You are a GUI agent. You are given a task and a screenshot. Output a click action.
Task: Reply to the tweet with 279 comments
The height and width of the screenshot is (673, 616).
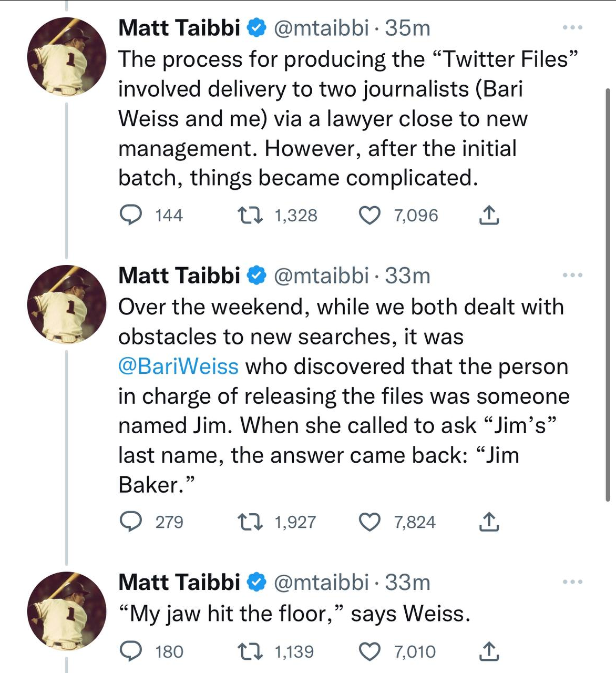pyautogui.click(x=130, y=522)
